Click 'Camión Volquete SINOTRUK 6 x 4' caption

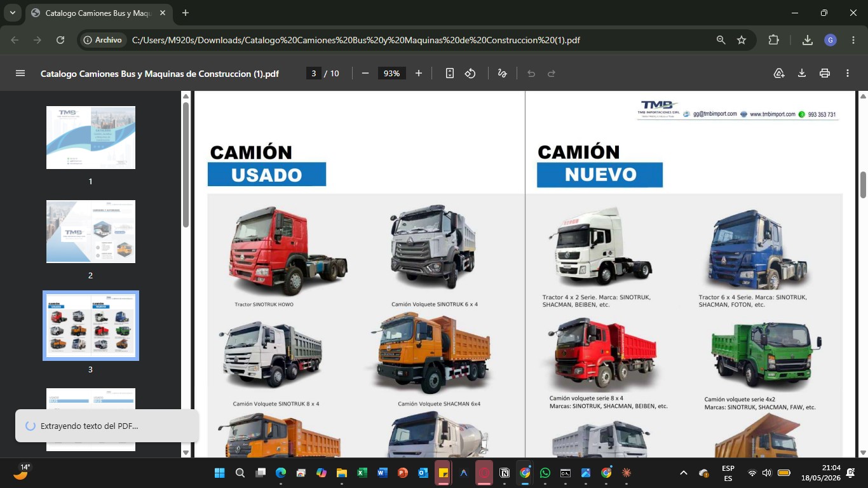coord(435,304)
